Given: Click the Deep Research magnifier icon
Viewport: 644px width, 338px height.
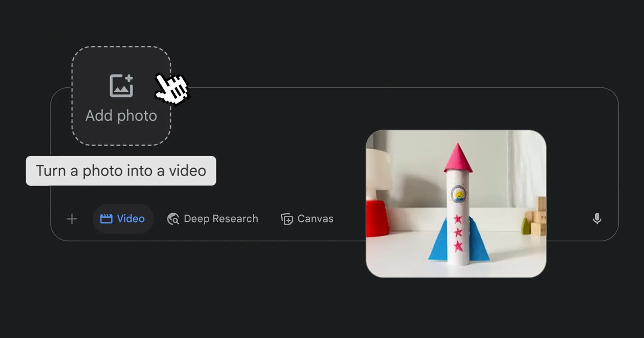Looking at the screenshot, I should pos(173,219).
